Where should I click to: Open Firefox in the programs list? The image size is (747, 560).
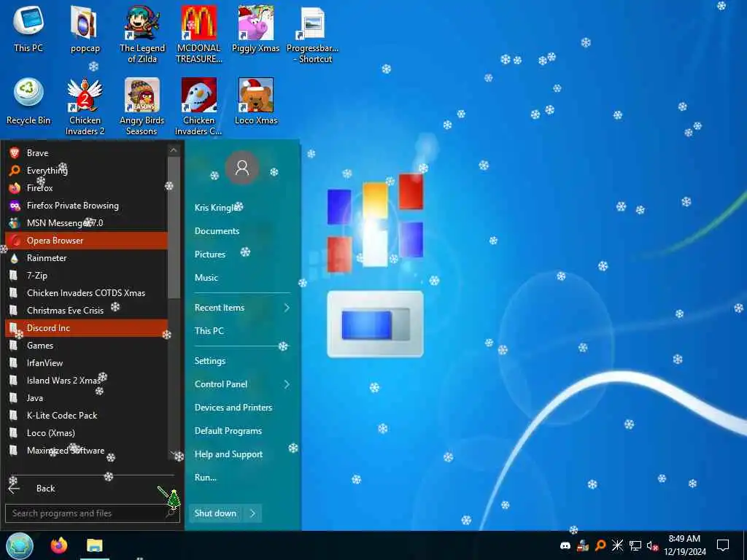86,188
